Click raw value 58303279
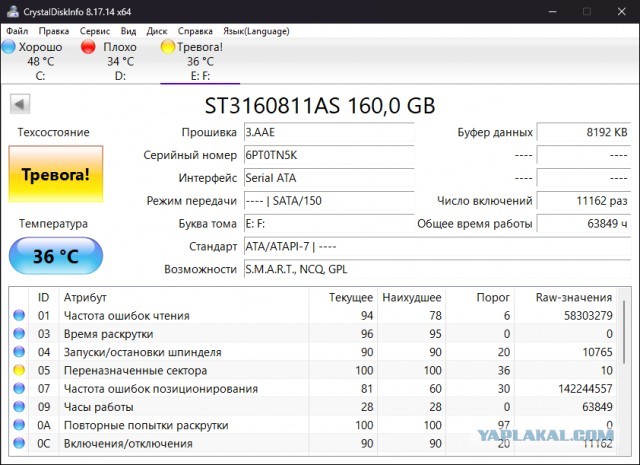 click(588, 315)
